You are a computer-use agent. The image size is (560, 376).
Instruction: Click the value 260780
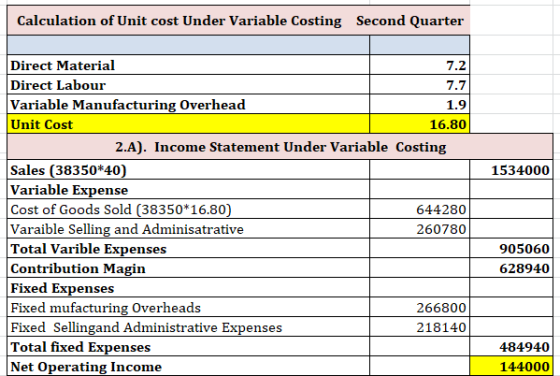point(420,229)
